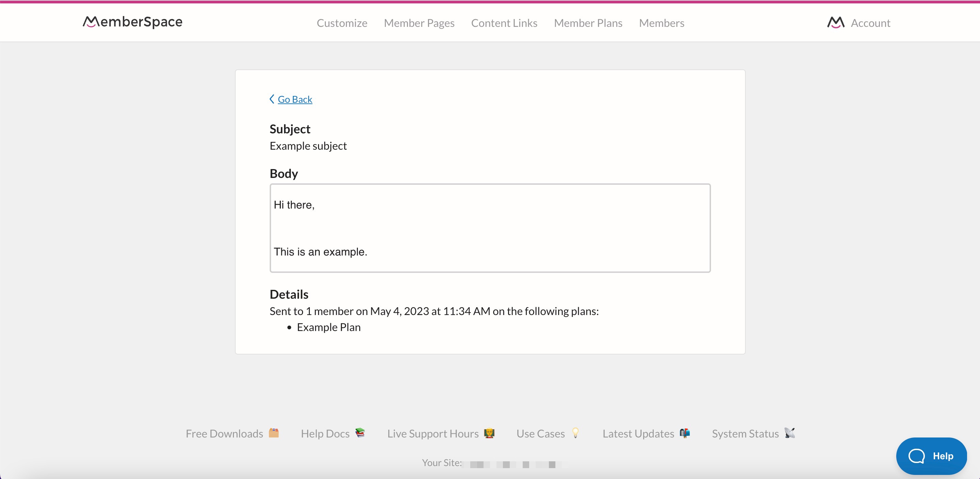Image resolution: width=980 pixels, height=479 pixels.
Task: Click inside the email Body text area
Action: [x=490, y=228]
